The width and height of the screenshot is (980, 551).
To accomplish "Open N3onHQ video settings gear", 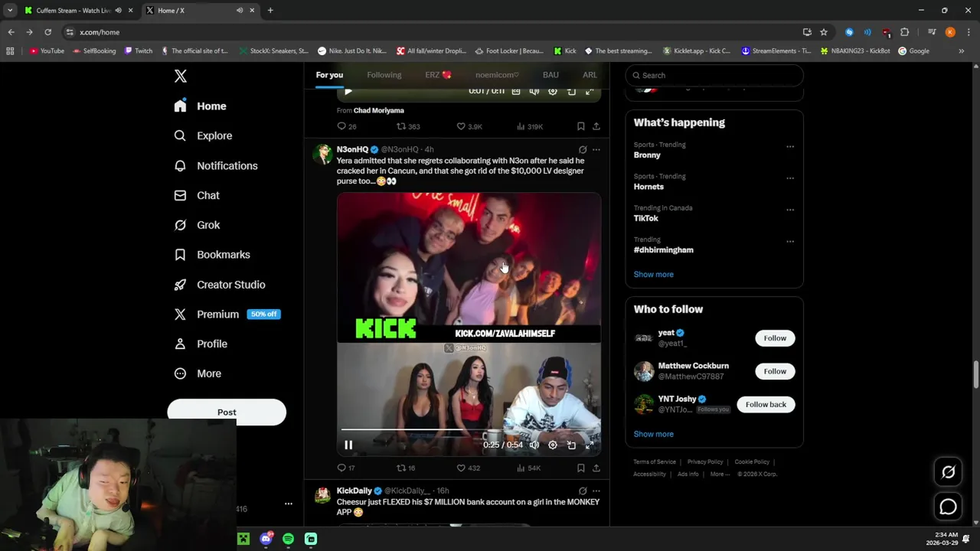I will click(553, 445).
